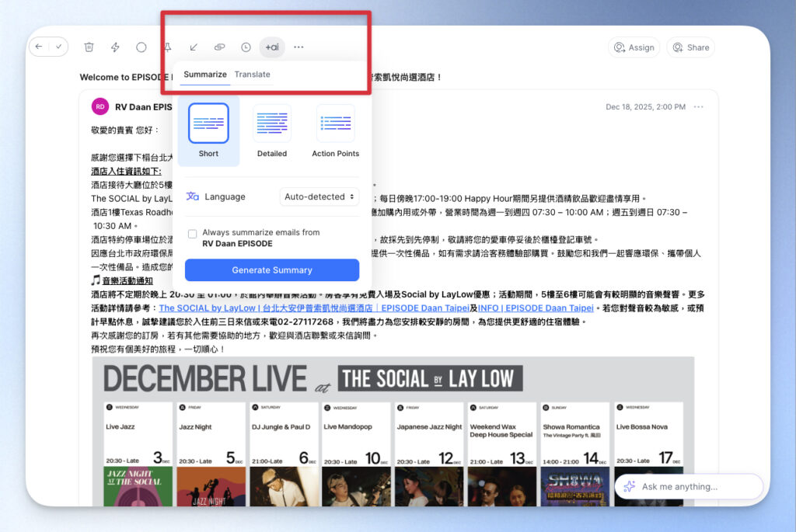Click the back arrow chevron button

[40, 47]
